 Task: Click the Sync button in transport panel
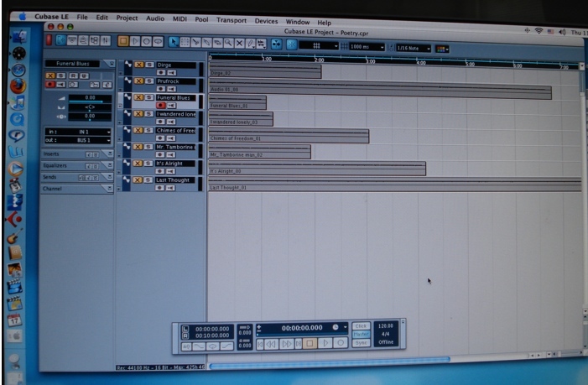click(x=361, y=342)
